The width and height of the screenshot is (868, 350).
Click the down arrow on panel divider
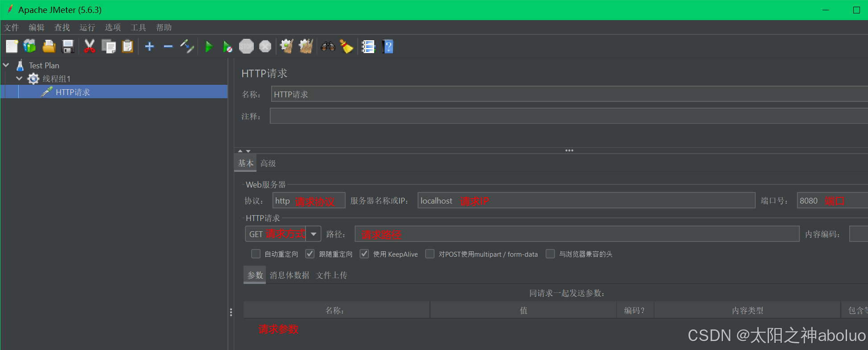pyautogui.click(x=248, y=151)
